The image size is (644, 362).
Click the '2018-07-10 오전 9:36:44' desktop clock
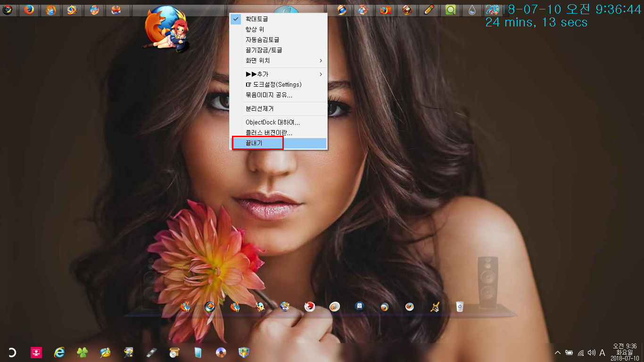coord(563,9)
